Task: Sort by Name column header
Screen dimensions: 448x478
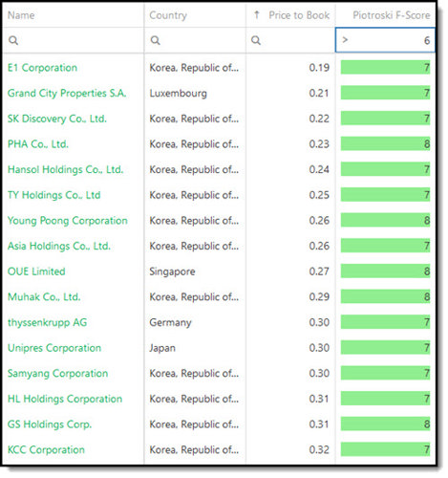Action: [x=21, y=15]
